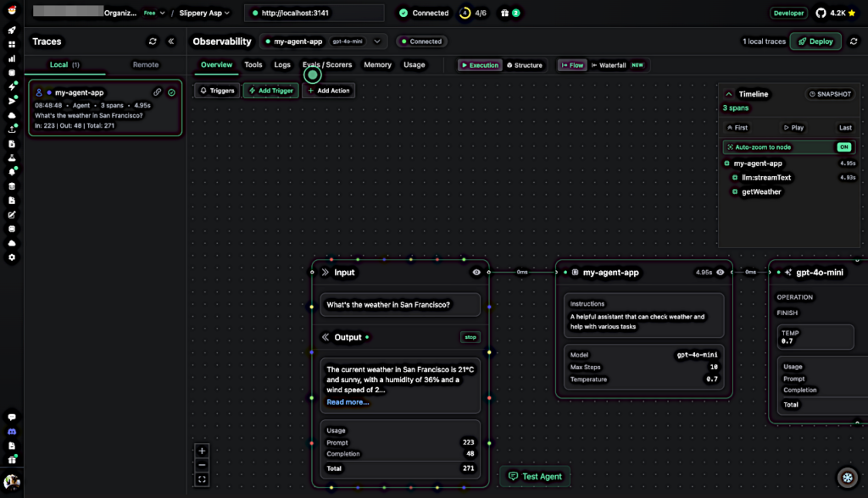Image resolution: width=868 pixels, height=498 pixels.
Task: Copy link icon on my-agent-app trace
Action: [x=157, y=92]
